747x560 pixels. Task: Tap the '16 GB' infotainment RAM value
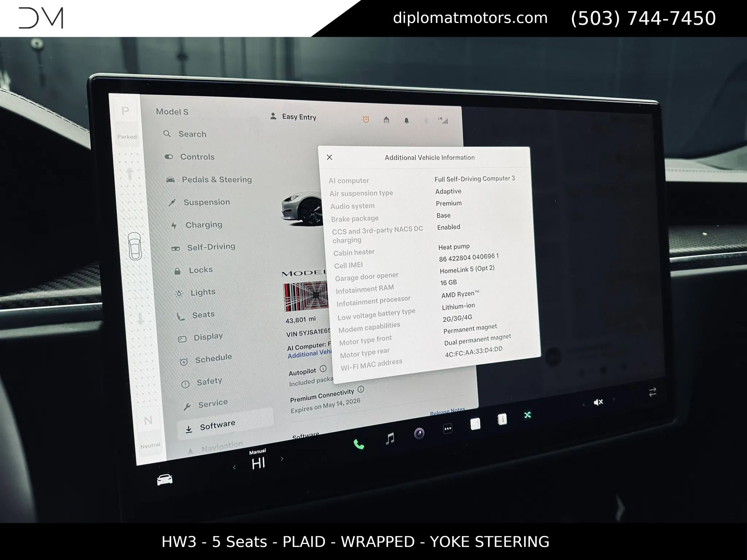[449, 283]
